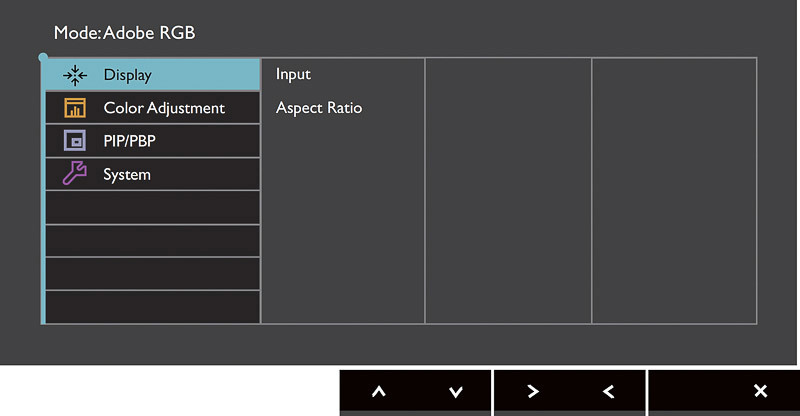Open the System menu entry
Screen dimensions: 800x416
click(153, 174)
